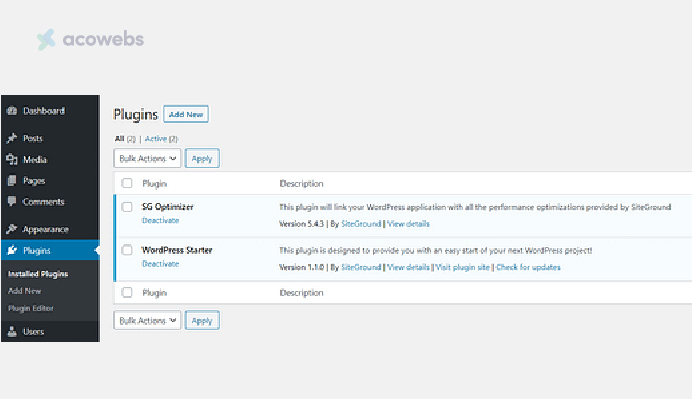This screenshot has width=692, height=399.
Task: Open Users menu item
Action: 50,331
